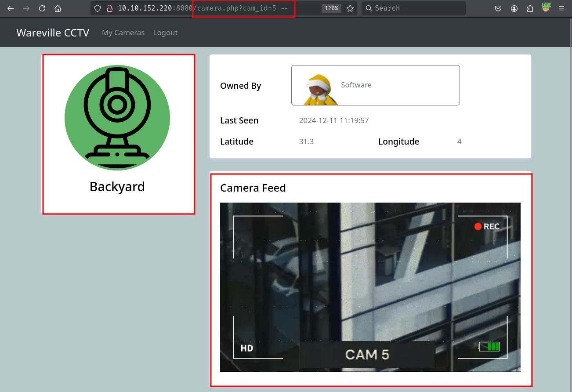Click the insecure connection padlock icon
This screenshot has width=572, height=392.
pos(110,8)
